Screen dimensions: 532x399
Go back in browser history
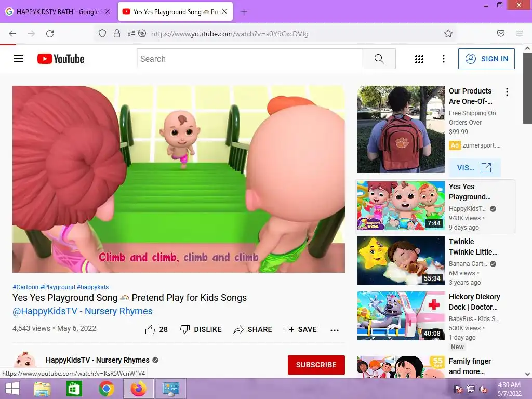pos(12,34)
